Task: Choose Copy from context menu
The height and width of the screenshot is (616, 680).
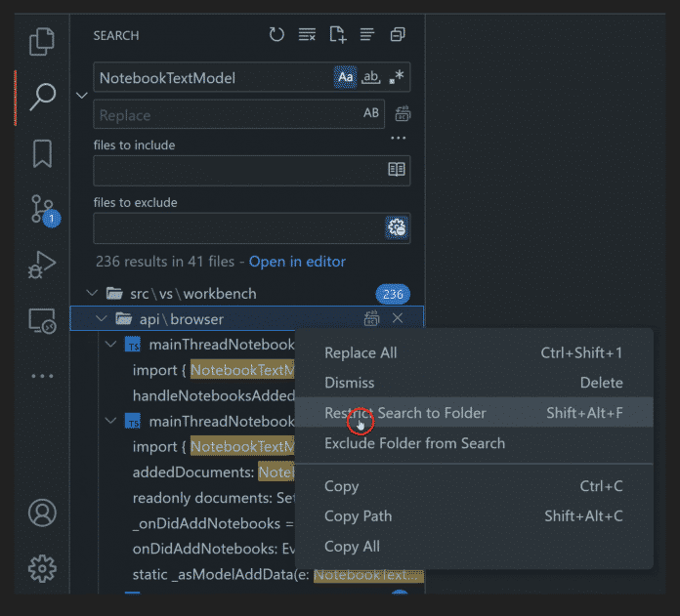Action: 474,486
